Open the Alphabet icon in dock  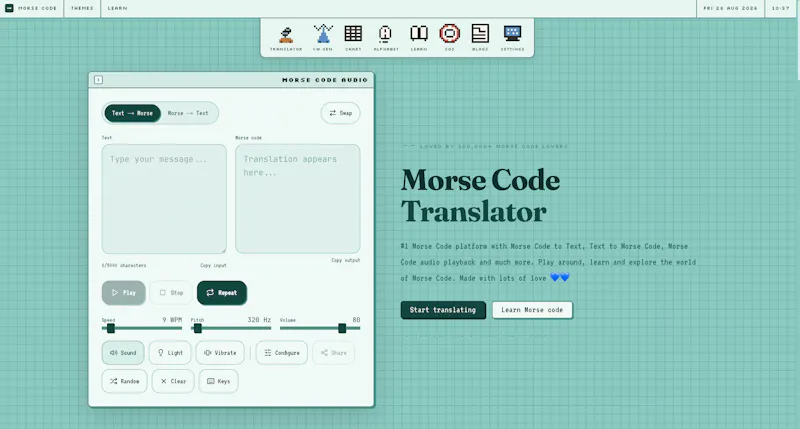click(x=386, y=38)
